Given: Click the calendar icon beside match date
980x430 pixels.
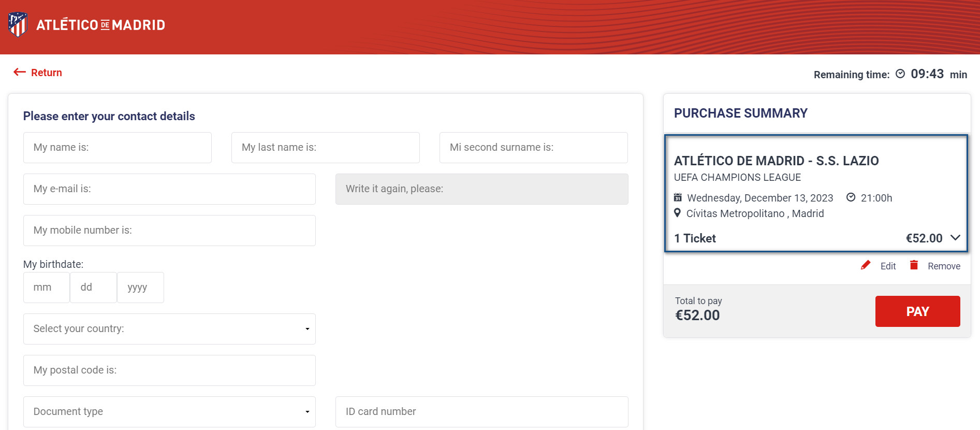Looking at the screenshot, I should (678, 197).
